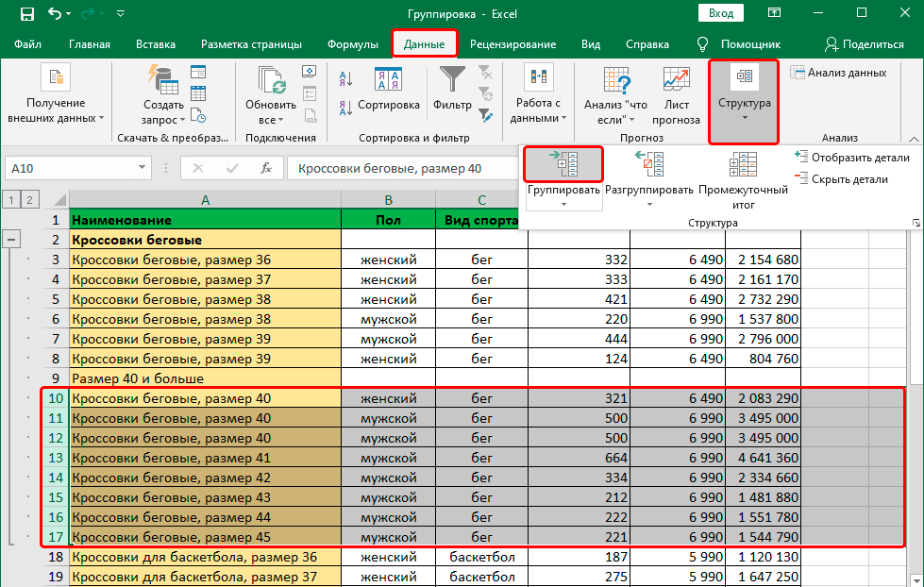Click the Промежуточный итог icon

tap(743, 164)
